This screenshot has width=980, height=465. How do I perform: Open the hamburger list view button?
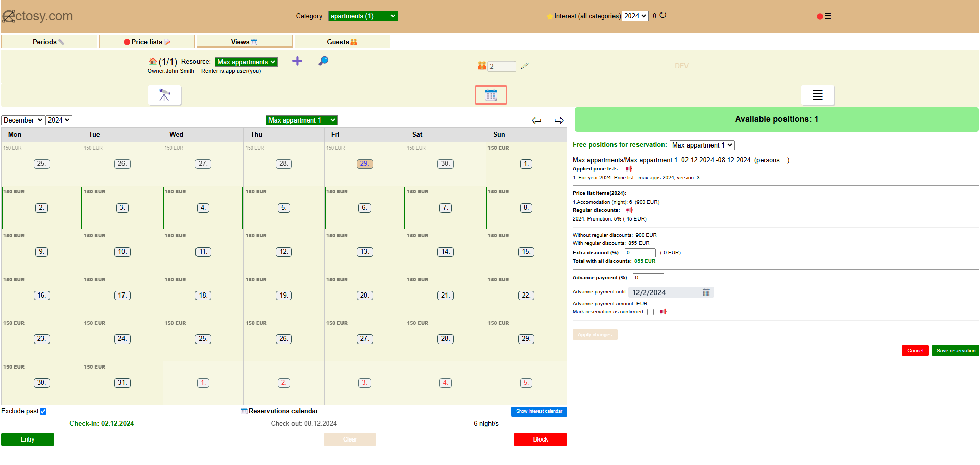(x=817, y=95)
